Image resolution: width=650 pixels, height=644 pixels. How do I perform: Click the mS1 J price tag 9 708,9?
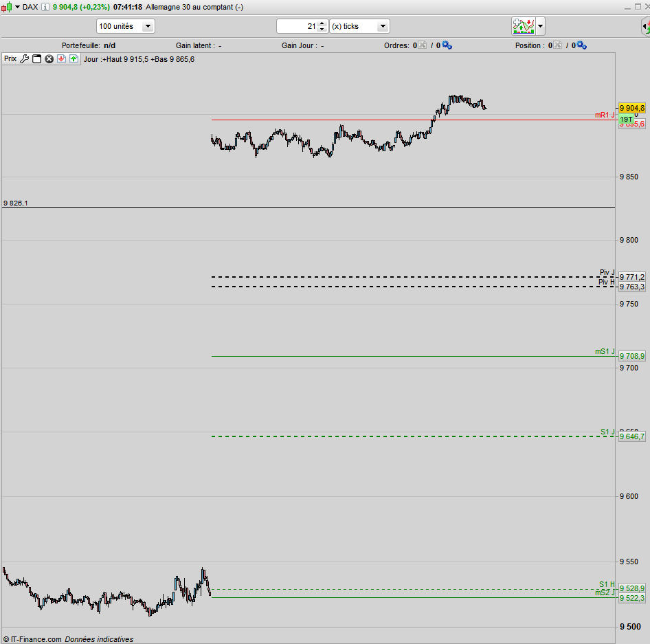pos(632,356)
